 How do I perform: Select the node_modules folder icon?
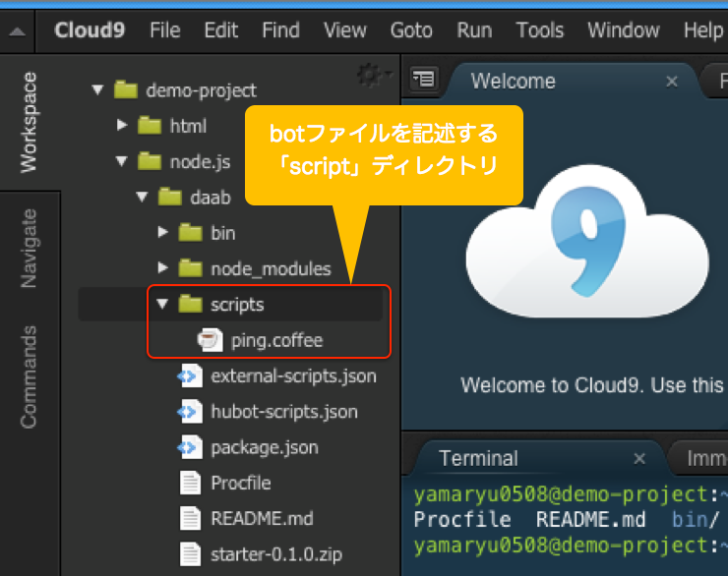pyautogui.click(x=190, y=268)
